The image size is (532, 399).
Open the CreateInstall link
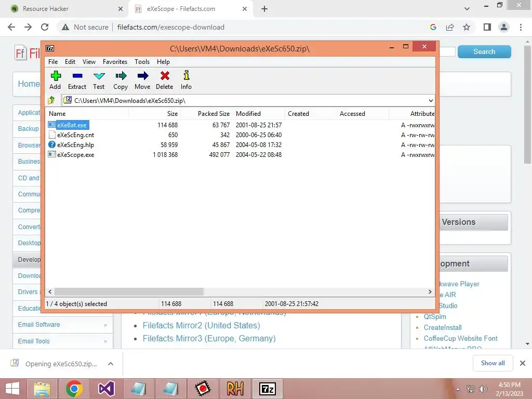point(443,327)
